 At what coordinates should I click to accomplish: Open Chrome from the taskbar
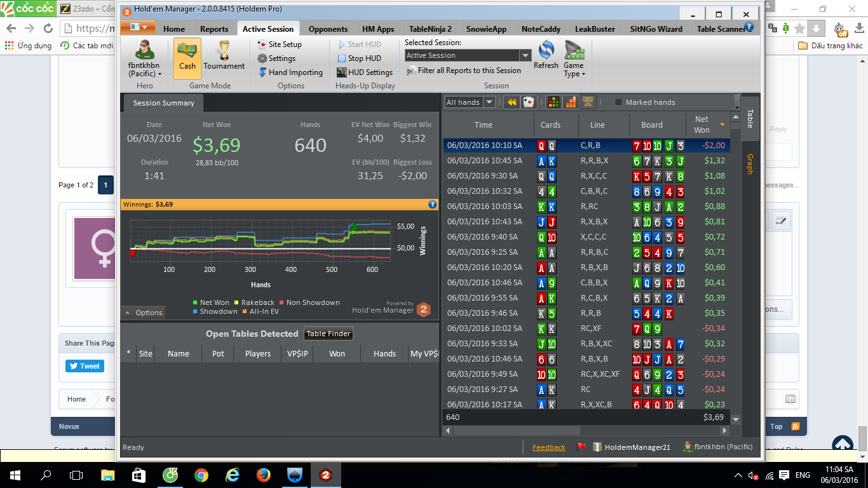point(201,475)
